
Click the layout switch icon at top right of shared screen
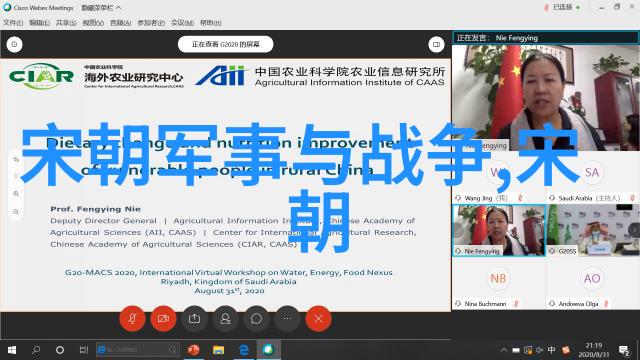coord(436,44)
